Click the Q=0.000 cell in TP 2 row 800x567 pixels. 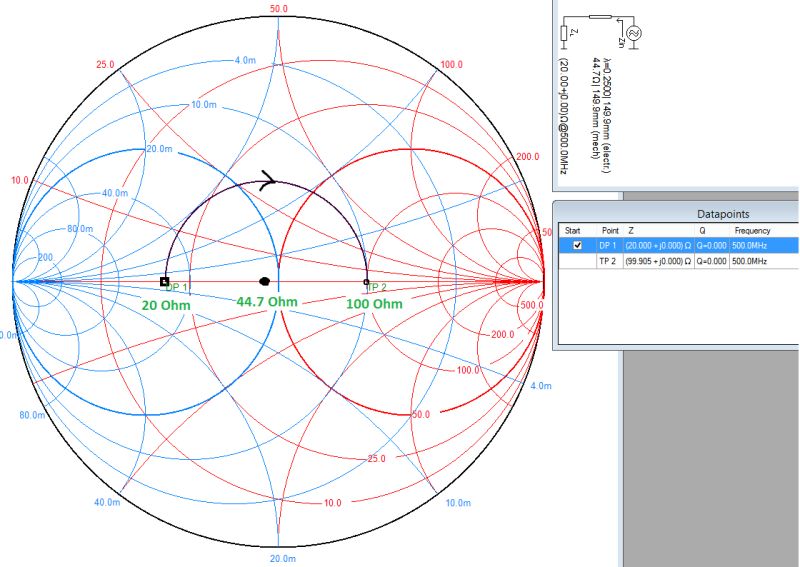(711, 261)
